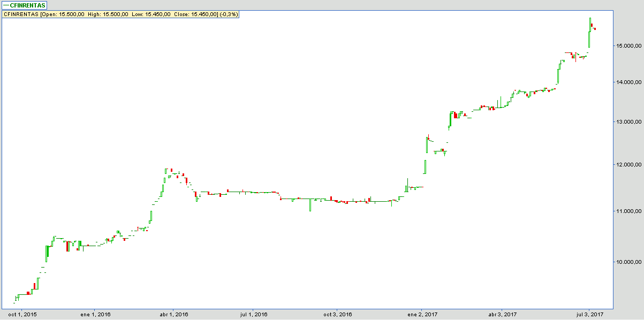This screenshot has height=320, width=644.
Task: Click the CFINRENTAS legend label
Action: click(24, 5)
